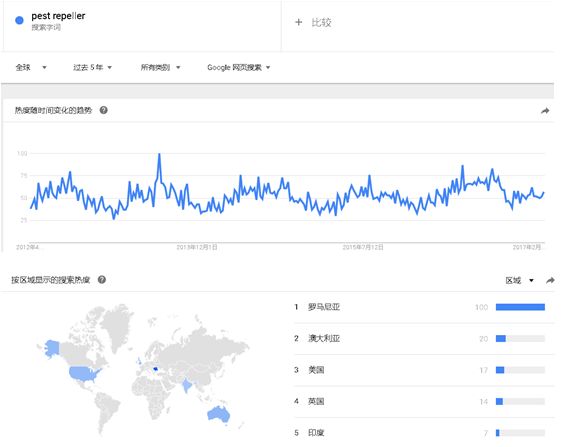Open the 全球 region dropdown
This screenshot has height=447, width=574.
tap(31, 67)
